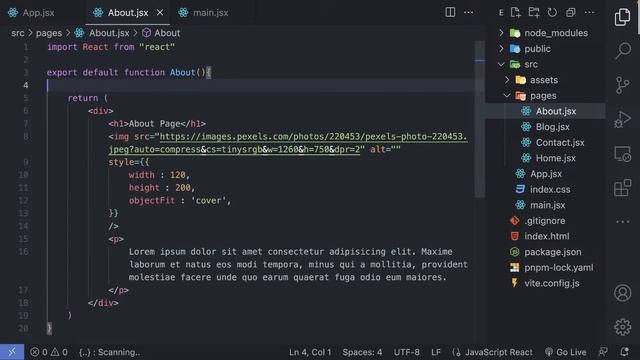Open index.css in the file tree
This screenshot has width=640, height=360.
click(x=545, y=189)
